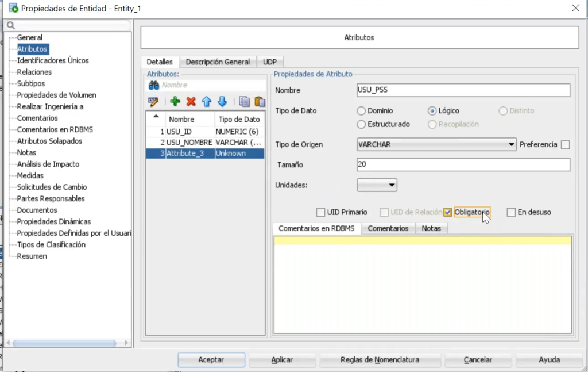Uncheck the Obligatorio checkbox
Viewport: 588px width, 372px height.
point(447,212)
